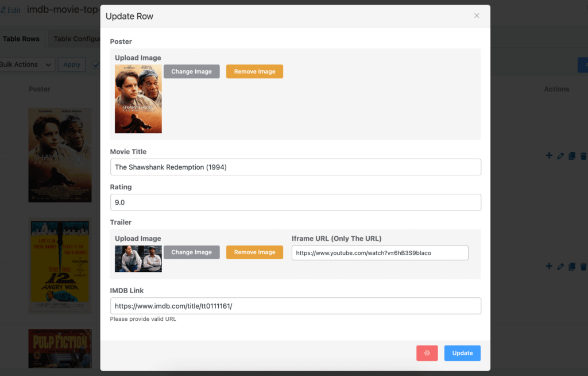Click the Shawshank poster in background table

[60, 155]
